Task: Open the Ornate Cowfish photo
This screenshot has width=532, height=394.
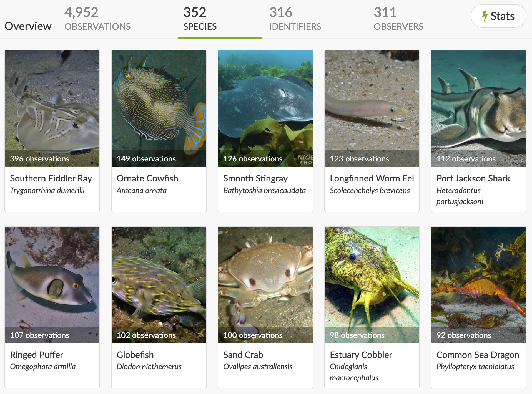Action: click(x=159, y=108)
